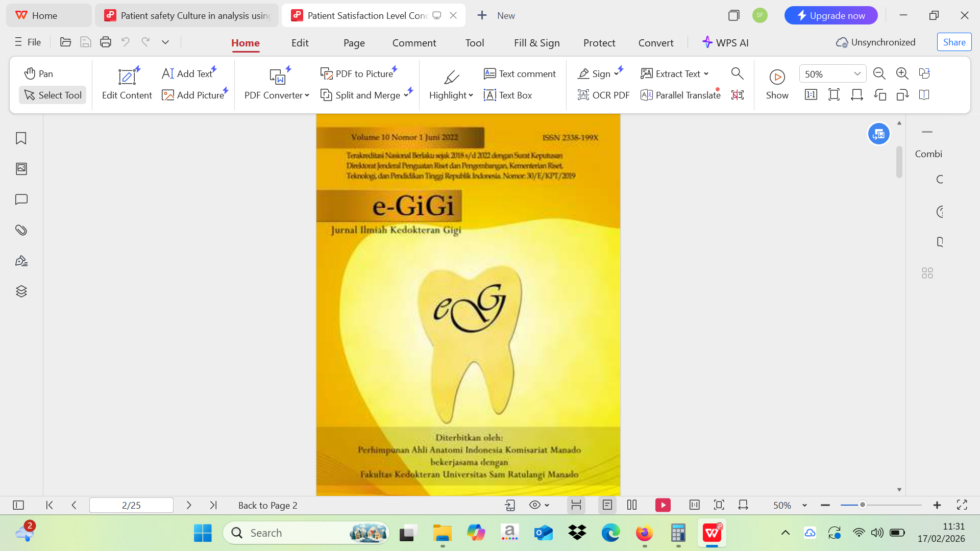
Task: Toggle the Pan hand tool
Action: click(x=39, y=73)
